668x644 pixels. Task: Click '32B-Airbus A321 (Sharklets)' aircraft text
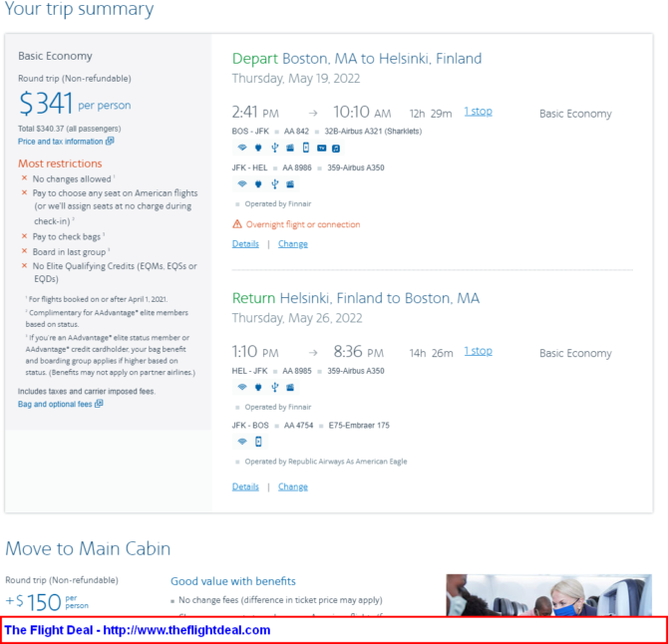373,132
